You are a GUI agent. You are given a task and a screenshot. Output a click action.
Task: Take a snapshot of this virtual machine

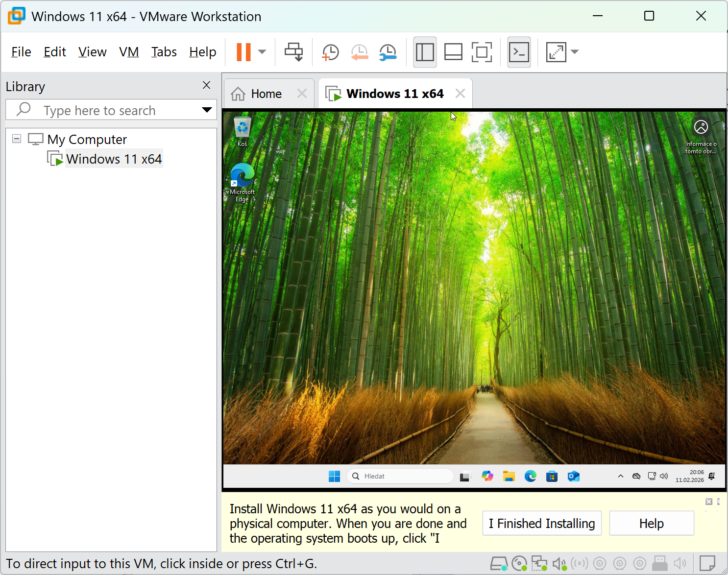click(x=330, y=52)
